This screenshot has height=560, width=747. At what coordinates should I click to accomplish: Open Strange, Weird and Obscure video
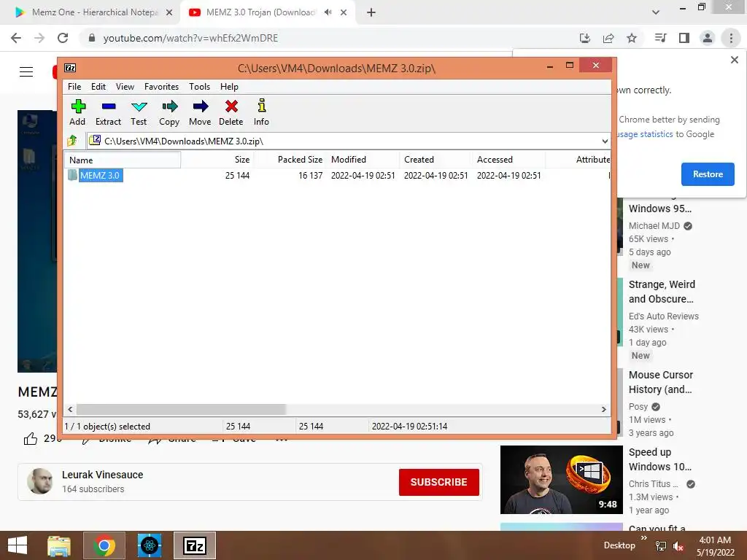tap(662, 292)
